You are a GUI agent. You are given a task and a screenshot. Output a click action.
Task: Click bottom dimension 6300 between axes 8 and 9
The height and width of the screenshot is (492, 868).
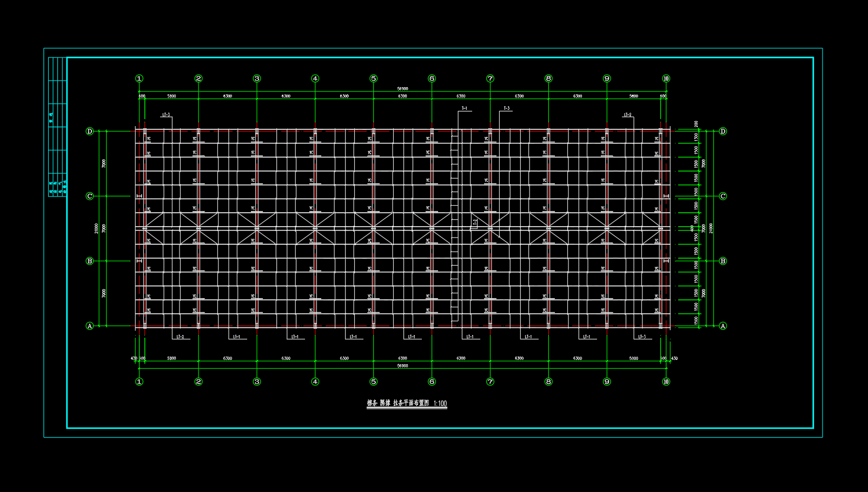pyautogui.click(x=578, y=358)
